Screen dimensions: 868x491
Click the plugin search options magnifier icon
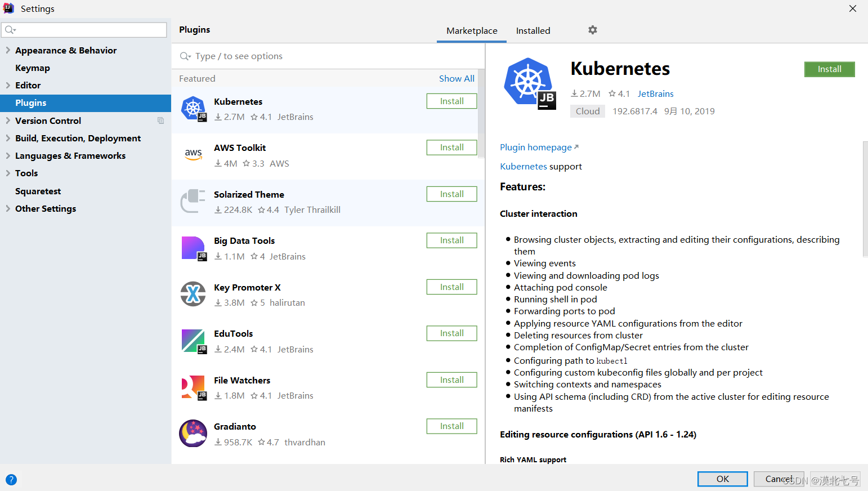(x=185, y=56)
